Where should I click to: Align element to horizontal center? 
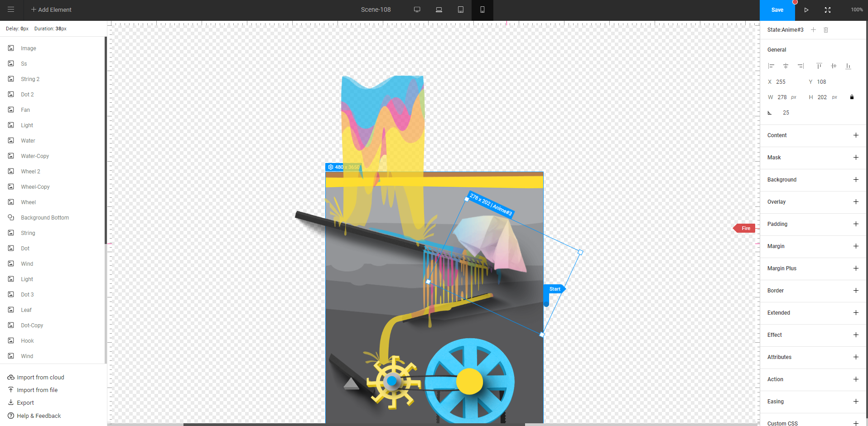click(x=786, y=66)
